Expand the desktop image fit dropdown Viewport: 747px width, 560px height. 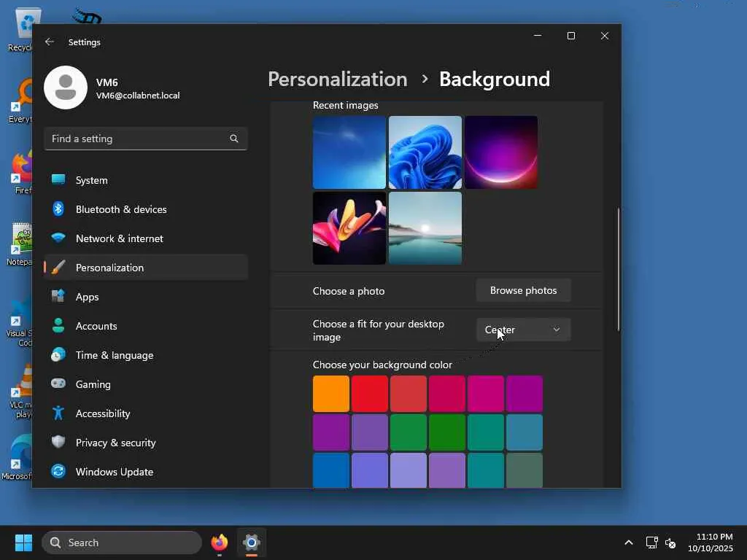[523, 330]
